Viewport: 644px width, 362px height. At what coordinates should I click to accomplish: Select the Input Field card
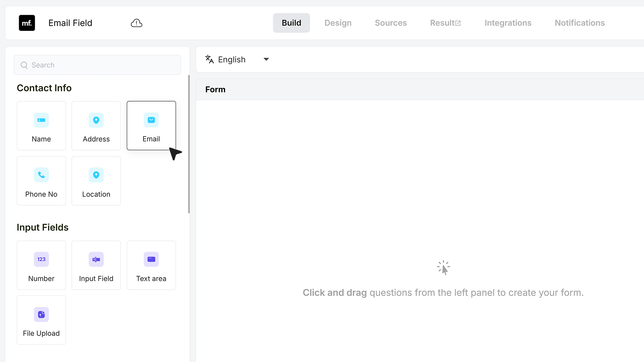tap(96, 265)
